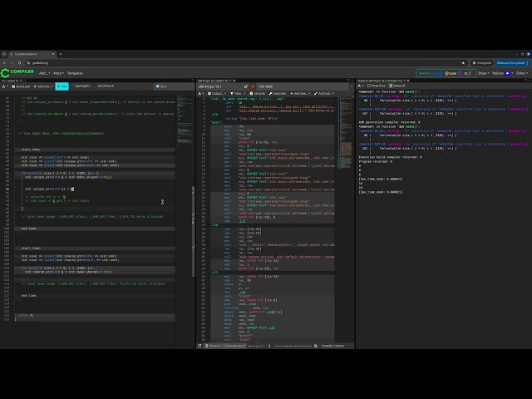Close the Compiler Explorer browser tab
The width and height of the screenshot is (532, 399).
[x=53, y=54]
